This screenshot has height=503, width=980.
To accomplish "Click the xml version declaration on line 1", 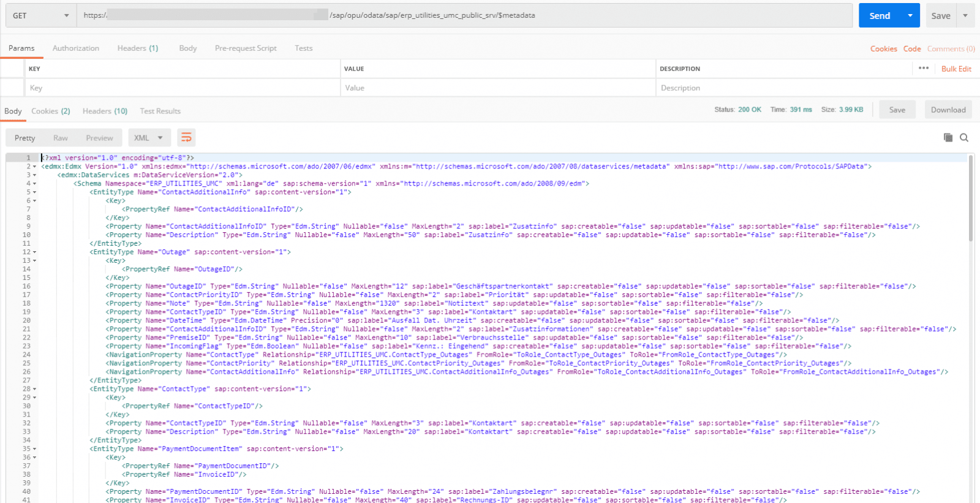I will point(118,158).
